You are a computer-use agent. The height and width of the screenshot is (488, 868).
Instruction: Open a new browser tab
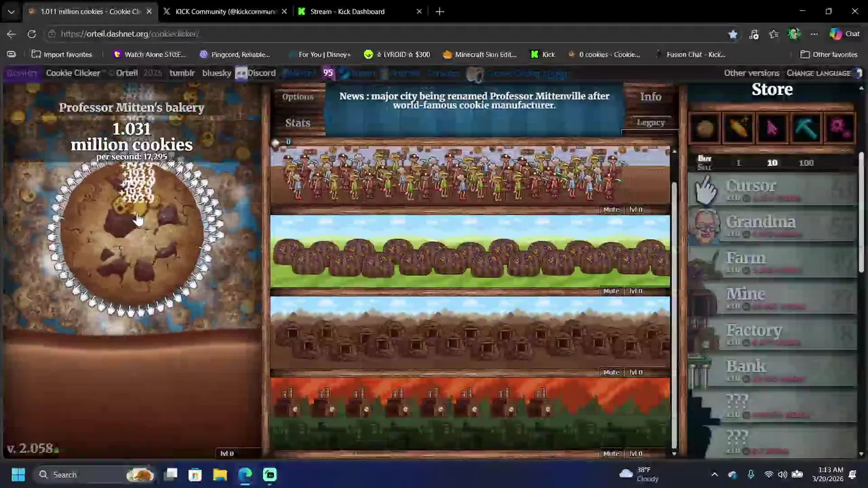point(439,12)
